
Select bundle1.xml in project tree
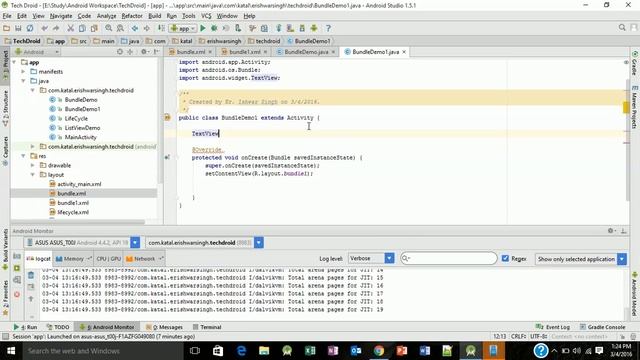point(73,203)
